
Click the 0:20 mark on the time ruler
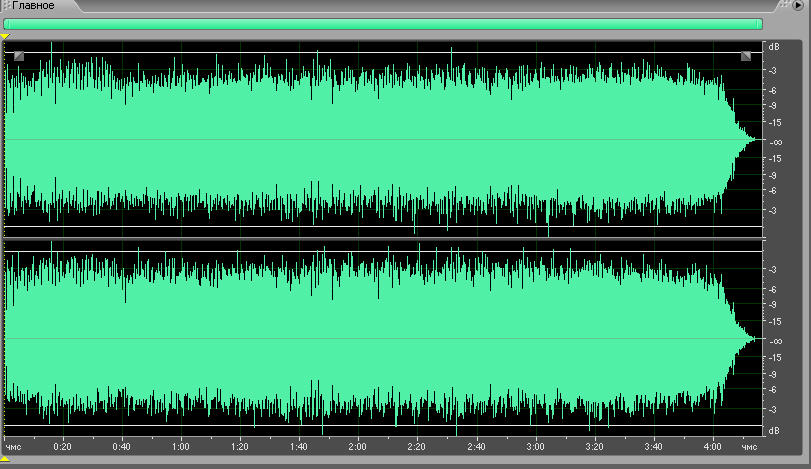(x=62, y=445)
